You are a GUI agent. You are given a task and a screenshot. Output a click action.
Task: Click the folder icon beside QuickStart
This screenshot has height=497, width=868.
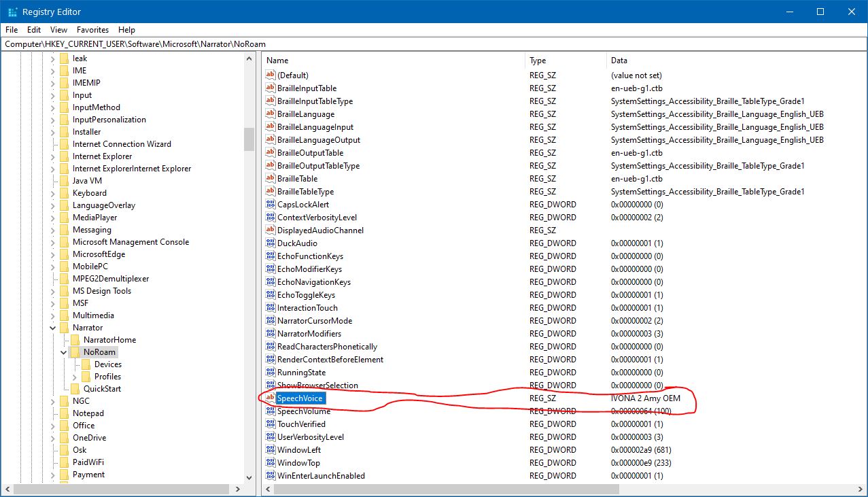coord(75,389)
